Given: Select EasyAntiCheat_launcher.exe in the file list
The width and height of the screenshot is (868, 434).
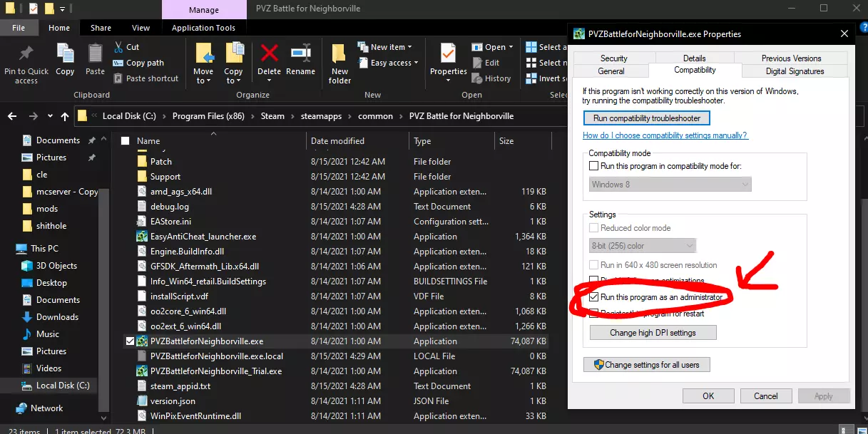Looking at the screenshot, I should coord(203,237).
